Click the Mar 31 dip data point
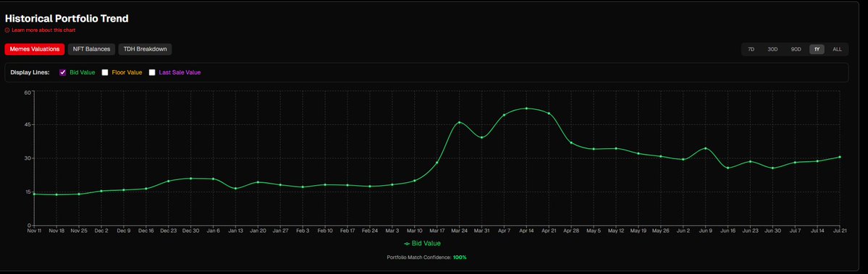This screenshot has height=274, width=868. [x=481, y=137]
